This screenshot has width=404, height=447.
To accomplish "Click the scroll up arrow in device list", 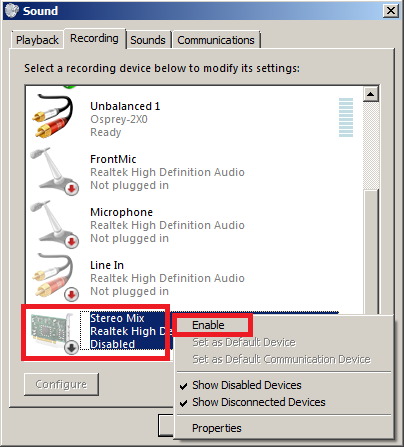I will (370, 94).
